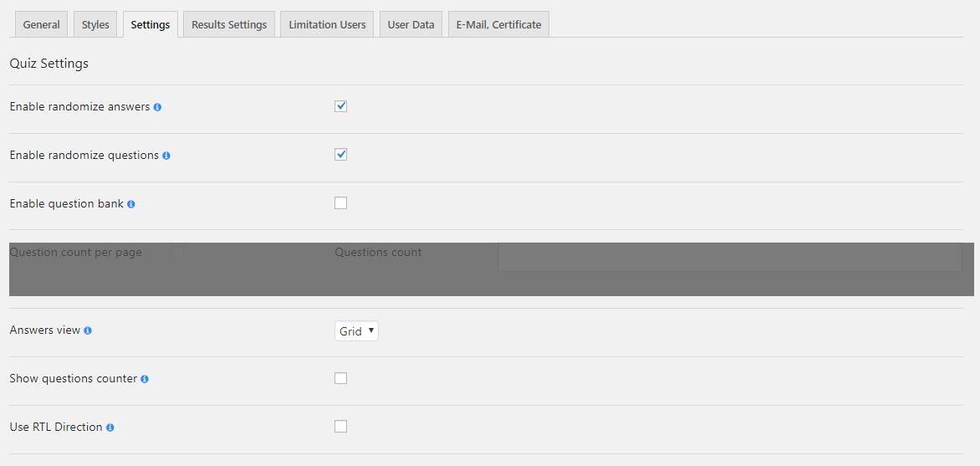Go to Results Settings tab
The height and width of the screenshot is (466, 980).
229,24
